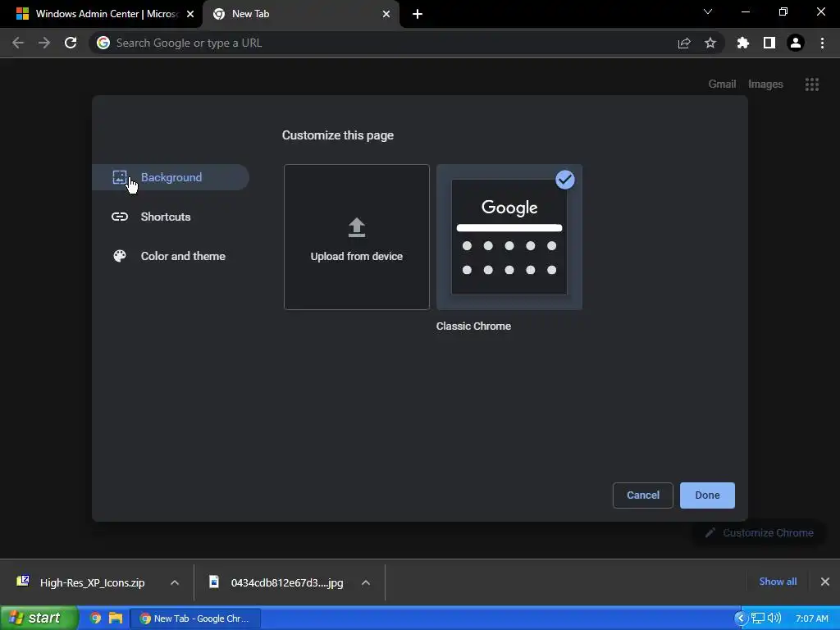Image resolution: width=840 pixels, height=630 pixels.
Task: Reload the page with refresh icon
Action: [x=71, y=43]
